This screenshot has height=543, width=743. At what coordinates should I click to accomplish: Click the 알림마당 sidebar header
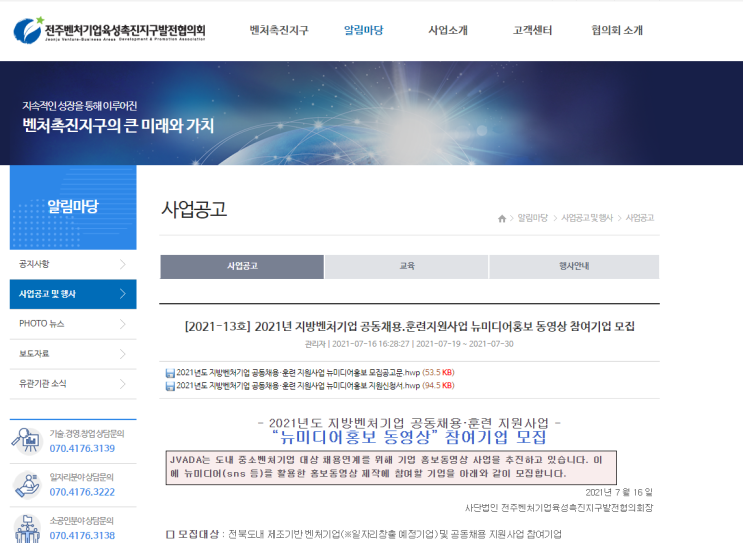pos(73,207)
